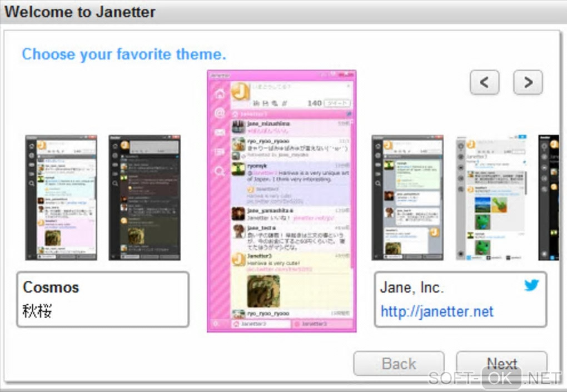Click the 'Choose your favorite theme.' heading
The height and width of the screenshot is (392, 567).
click(124, 54)
